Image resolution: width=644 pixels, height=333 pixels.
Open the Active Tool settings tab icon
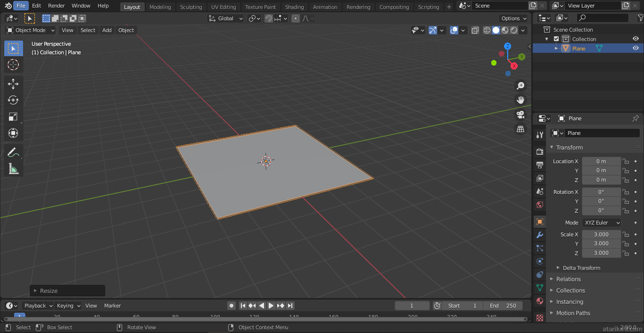click(540, 135)
